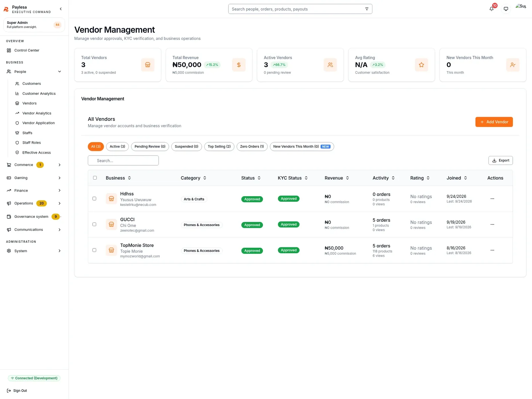Click the TopMonie Store avatar icon
The width and height of the screenshot is (532, 399).
(x=111, y=250)
